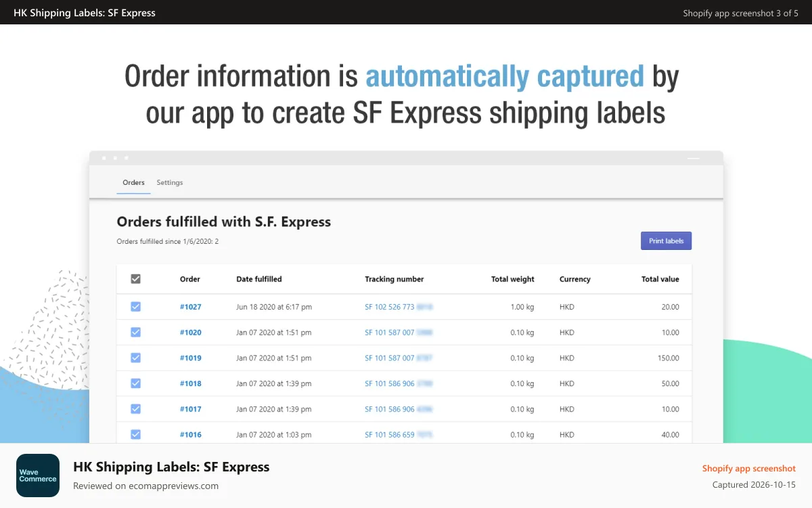Click the Shopify app screenshot label in footer
Image resolution: width=812 pixels, height=508 pixels.
tap(749, 469)
